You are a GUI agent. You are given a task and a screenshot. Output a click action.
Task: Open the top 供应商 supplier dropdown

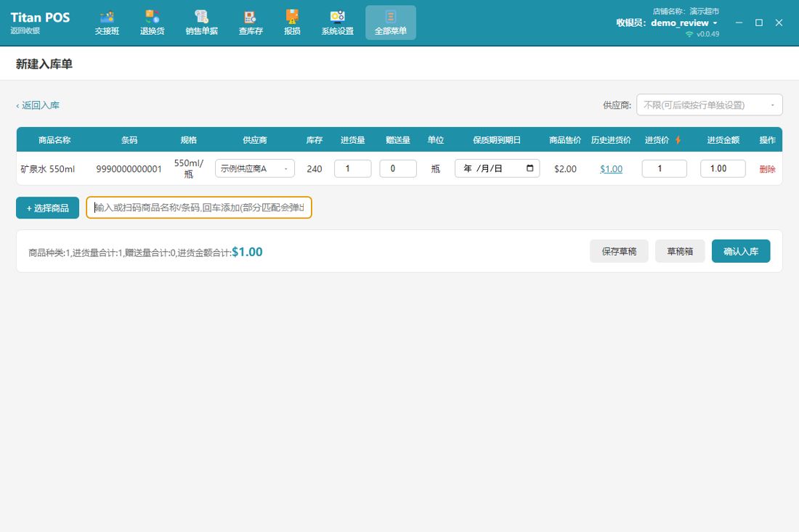point(710,105)
